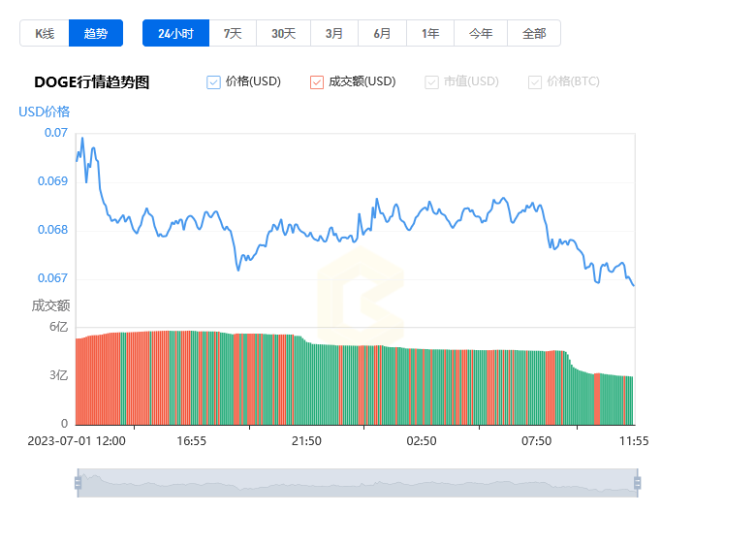Click the 16:55 time axis label

(191, 441)
